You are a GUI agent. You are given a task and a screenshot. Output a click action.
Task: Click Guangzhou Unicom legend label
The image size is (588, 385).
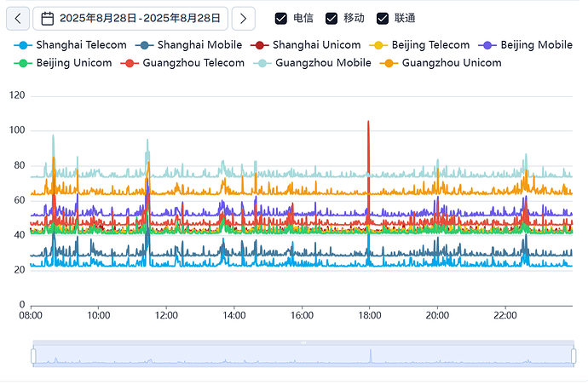[452, 63]
